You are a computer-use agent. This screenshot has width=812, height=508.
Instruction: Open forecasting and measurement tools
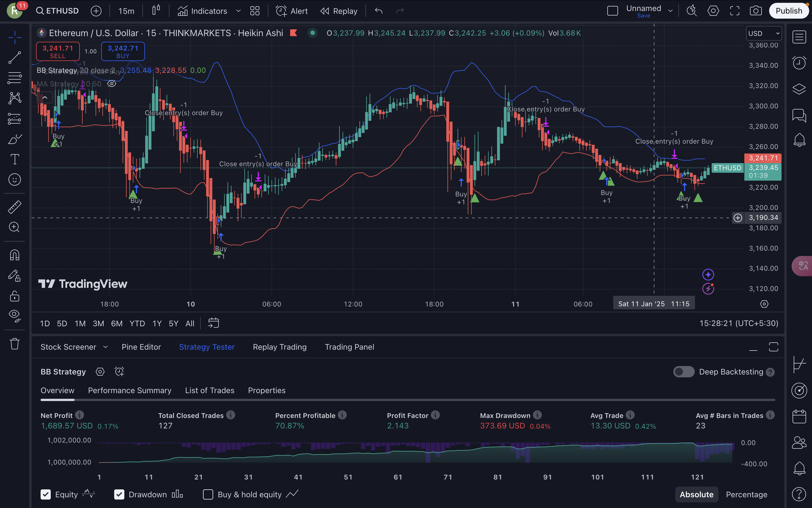point(14,119)
